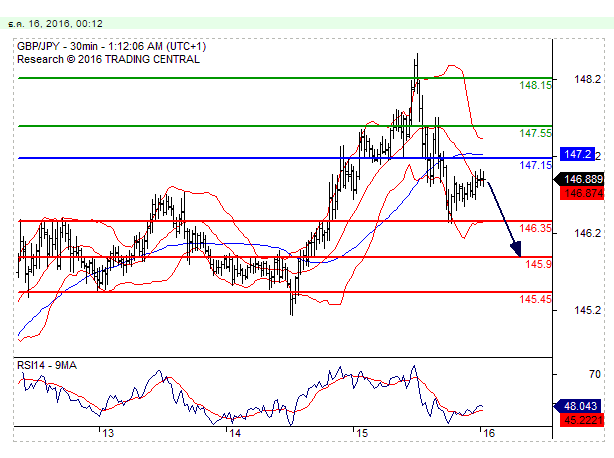Click the date axis label 14

235,433
